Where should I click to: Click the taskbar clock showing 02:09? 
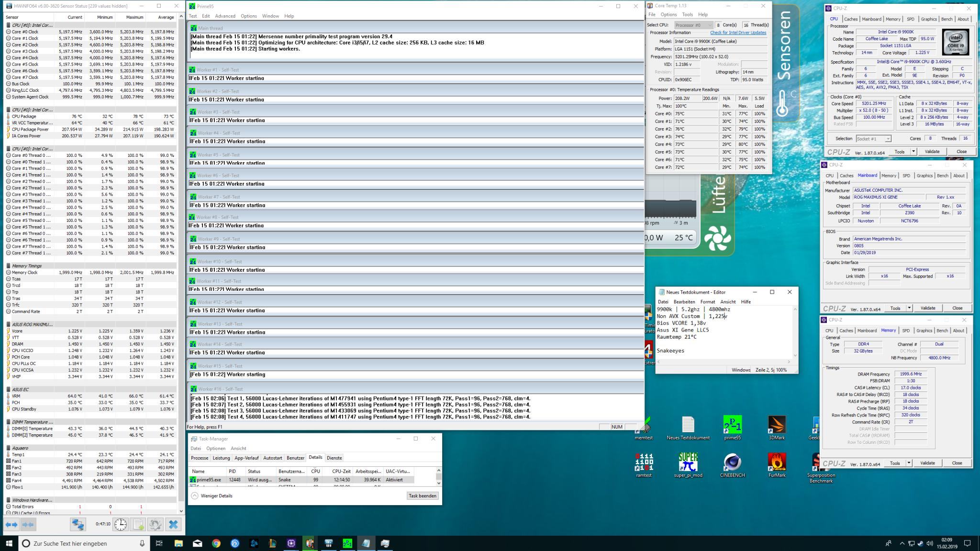946,543
